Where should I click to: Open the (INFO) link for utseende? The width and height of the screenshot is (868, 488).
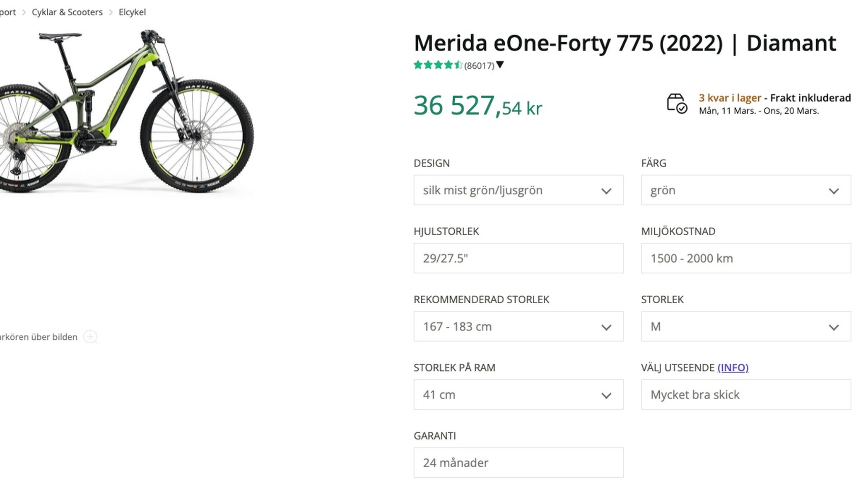tap(733, 367)
